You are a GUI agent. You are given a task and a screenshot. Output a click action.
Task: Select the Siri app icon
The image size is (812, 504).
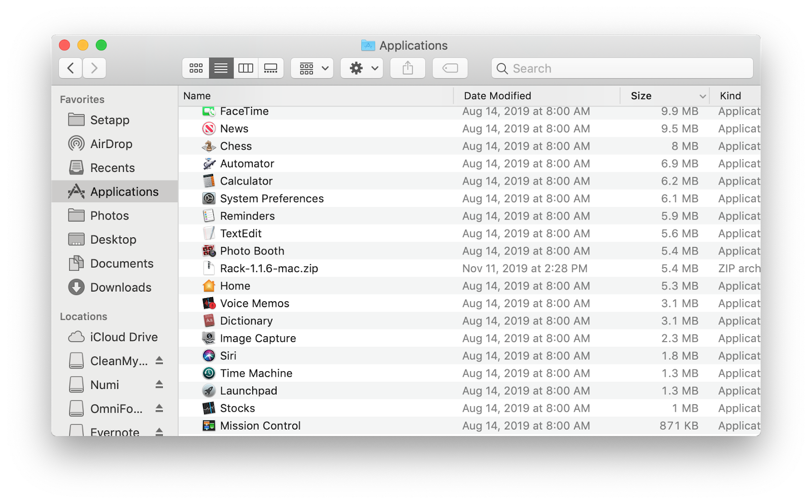pos(209,356)
